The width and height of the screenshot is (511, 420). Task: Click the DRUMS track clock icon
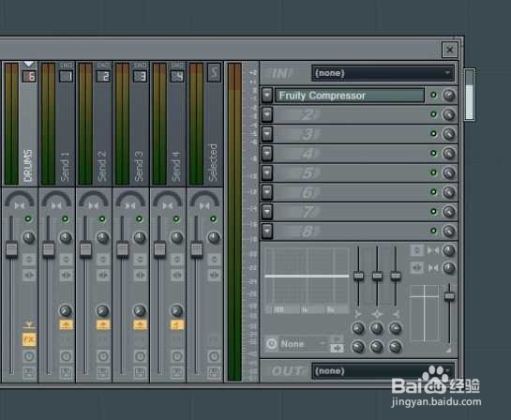(x=29, y=356)
